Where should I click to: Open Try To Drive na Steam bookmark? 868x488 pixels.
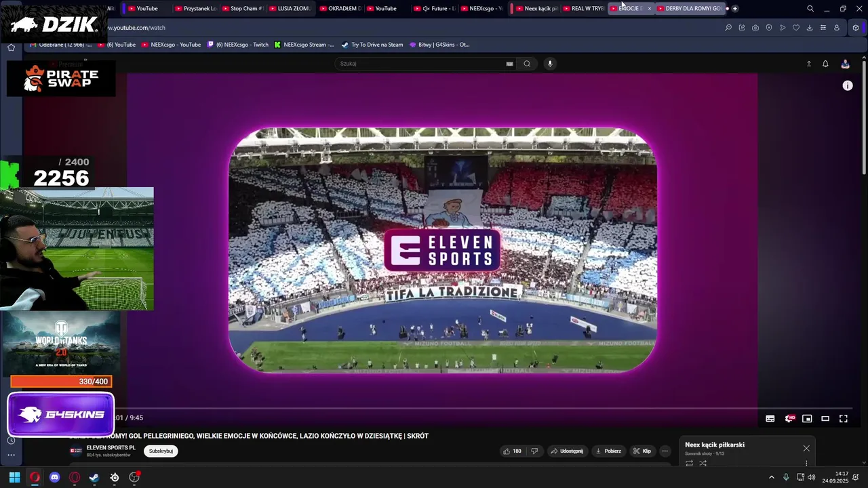coord(372,45)
